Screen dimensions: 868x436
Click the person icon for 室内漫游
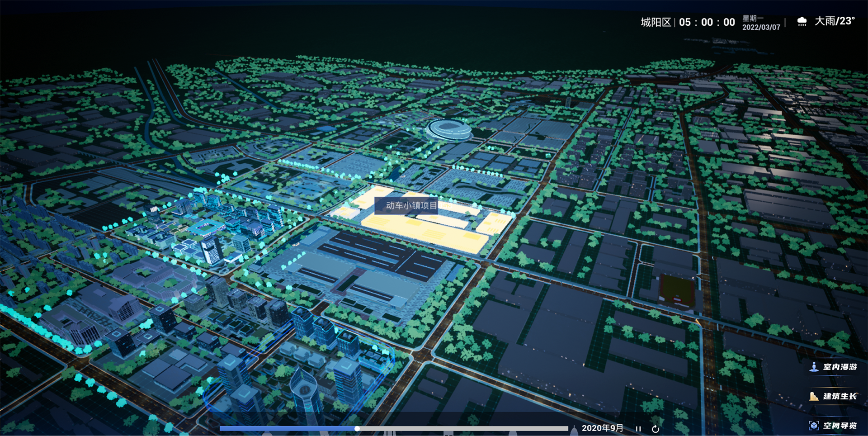click(814, 367)
